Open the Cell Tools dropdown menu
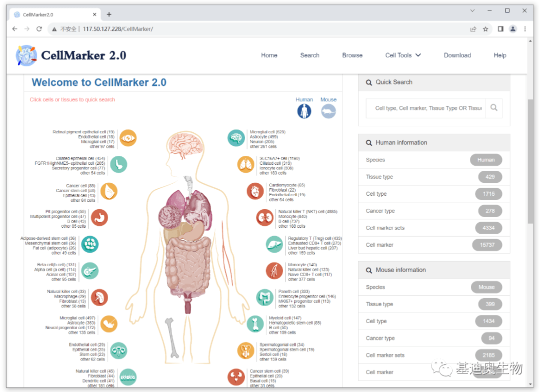Image resolution: width=540 pixels, height=392 pixels. (403, 55)
